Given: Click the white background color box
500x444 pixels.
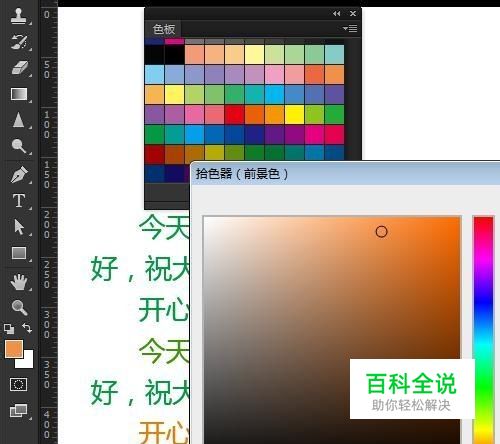Looking at the screenshot, I should coord(28,363).
